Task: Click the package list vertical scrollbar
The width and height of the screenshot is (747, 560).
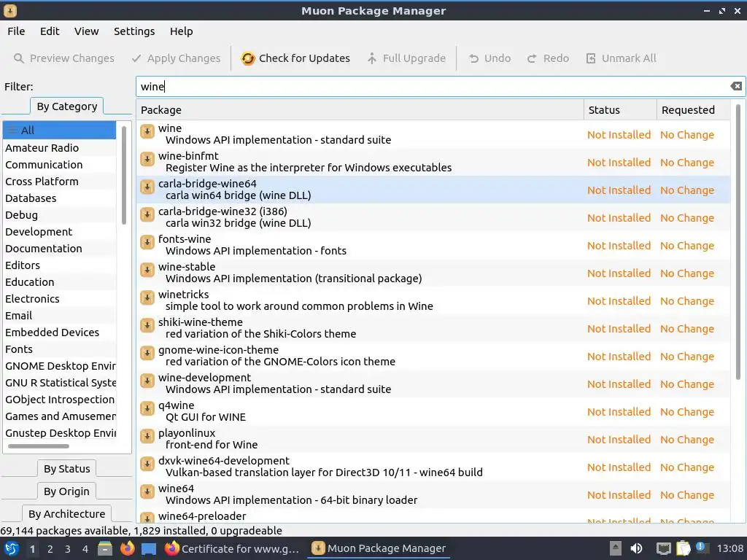Action: point(738,243)
